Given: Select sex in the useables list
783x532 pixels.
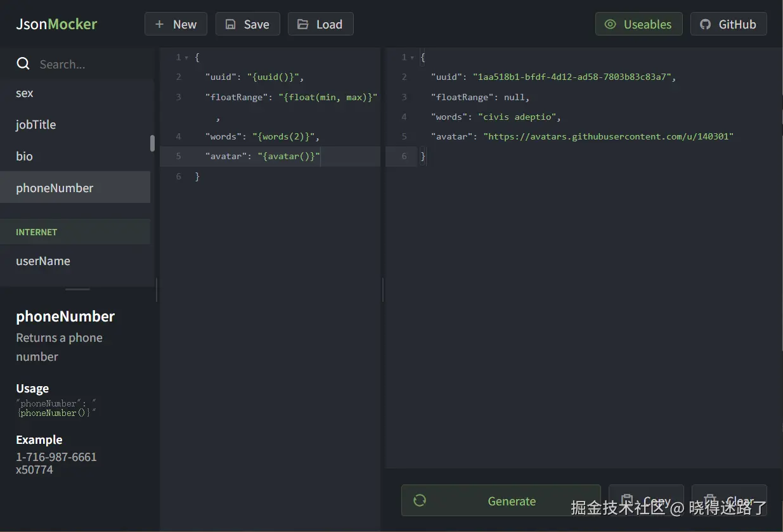Looking at the screenshot, I should tap(75, 93).
